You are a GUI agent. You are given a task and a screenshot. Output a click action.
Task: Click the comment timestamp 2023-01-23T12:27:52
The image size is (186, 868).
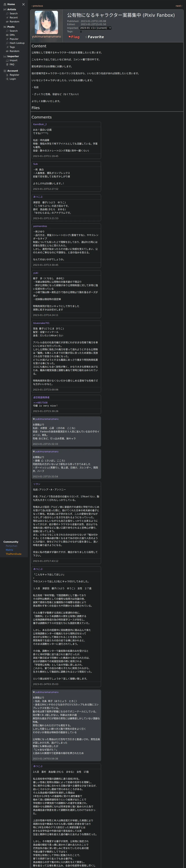[46, 189]
